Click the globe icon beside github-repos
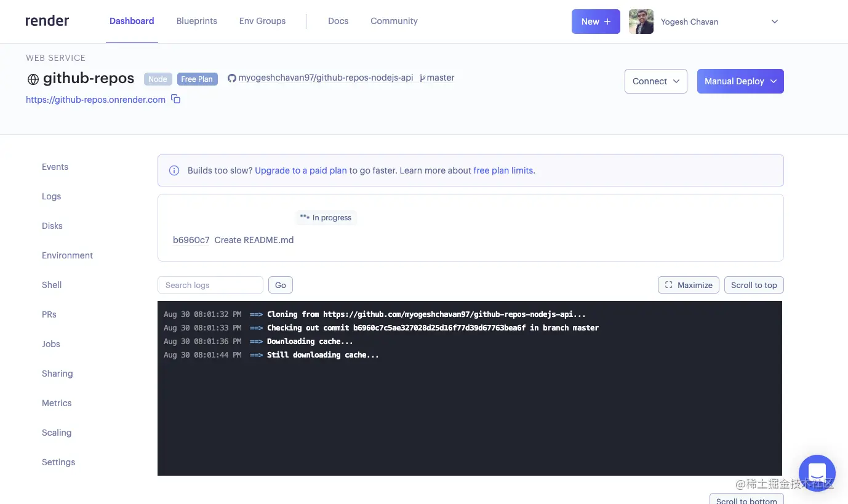Image resolution: width=848 pixels, height=504 pixels. click(32, 78)
